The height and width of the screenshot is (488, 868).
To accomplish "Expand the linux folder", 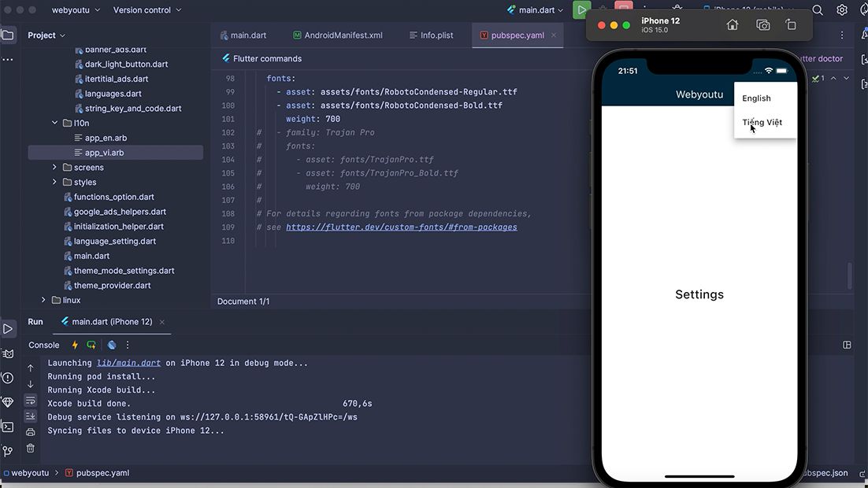I will pos(43,300).
